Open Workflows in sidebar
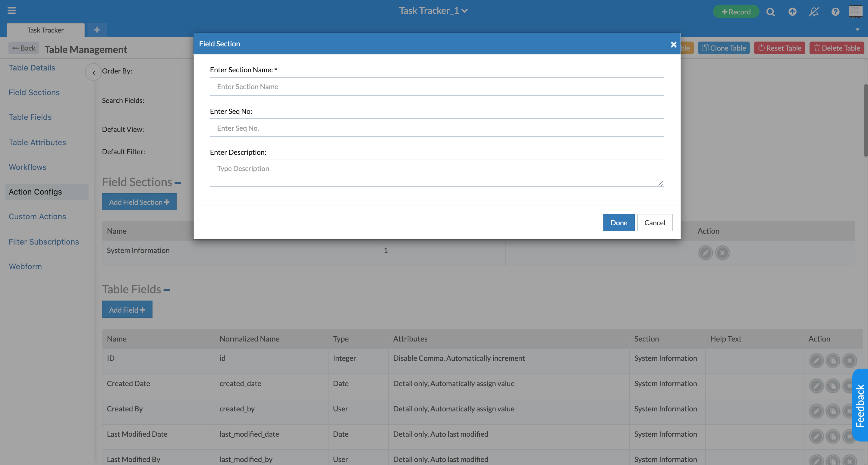This screenshot has height=465, width=868. (x=27, y=167)
